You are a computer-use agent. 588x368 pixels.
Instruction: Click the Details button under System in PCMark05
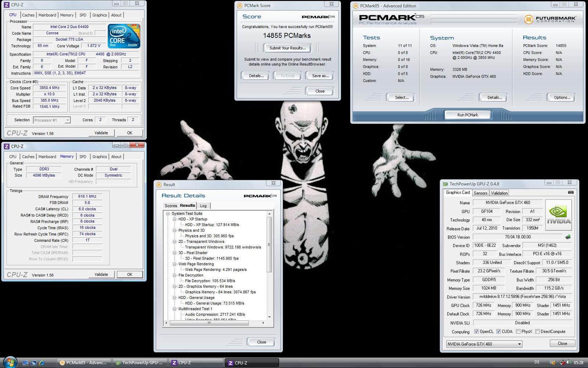[494, 98]
